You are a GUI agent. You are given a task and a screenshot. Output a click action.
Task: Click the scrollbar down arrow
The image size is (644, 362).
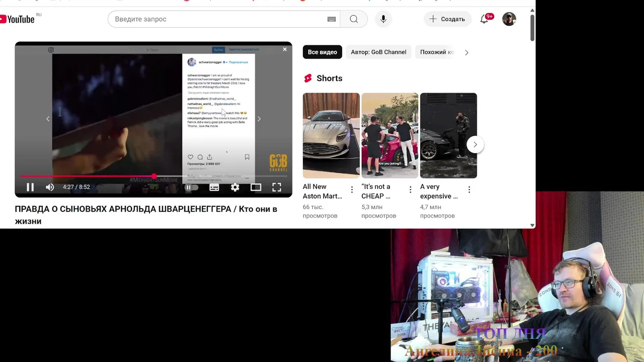point(532,226)
